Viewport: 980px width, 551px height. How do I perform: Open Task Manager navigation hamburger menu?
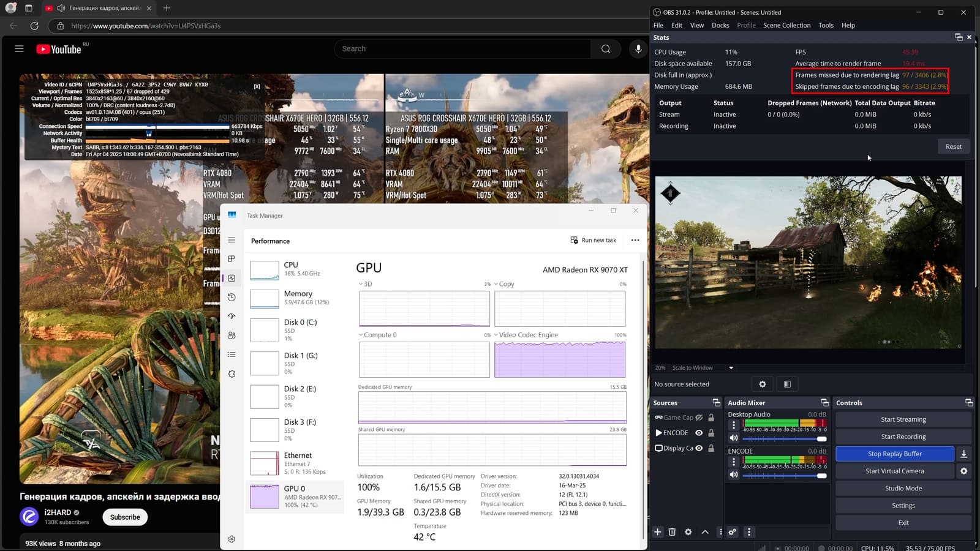[232, 240]
